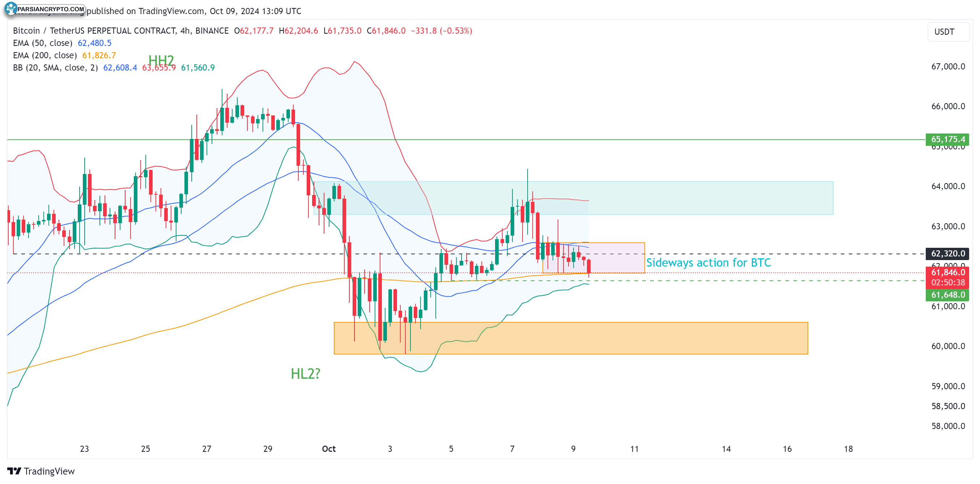Click the 14 date on time axis

726,449
